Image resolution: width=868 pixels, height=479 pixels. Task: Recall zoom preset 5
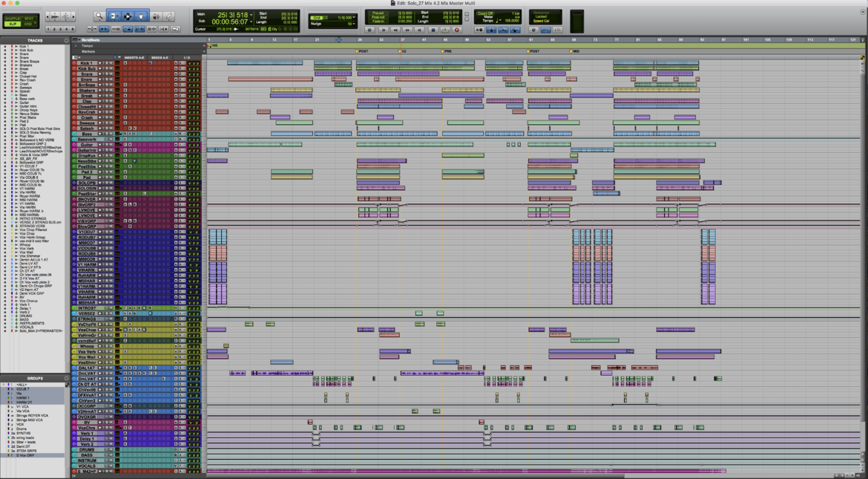point(72,29)
